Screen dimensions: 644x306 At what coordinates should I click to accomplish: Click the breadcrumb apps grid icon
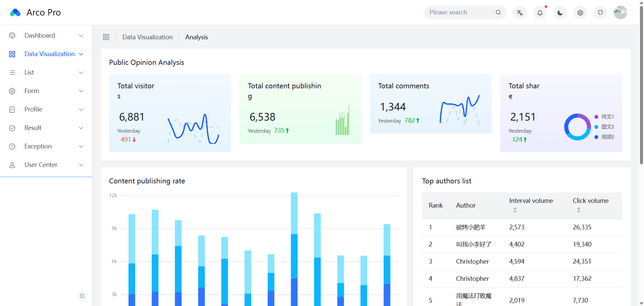[106, 37]
